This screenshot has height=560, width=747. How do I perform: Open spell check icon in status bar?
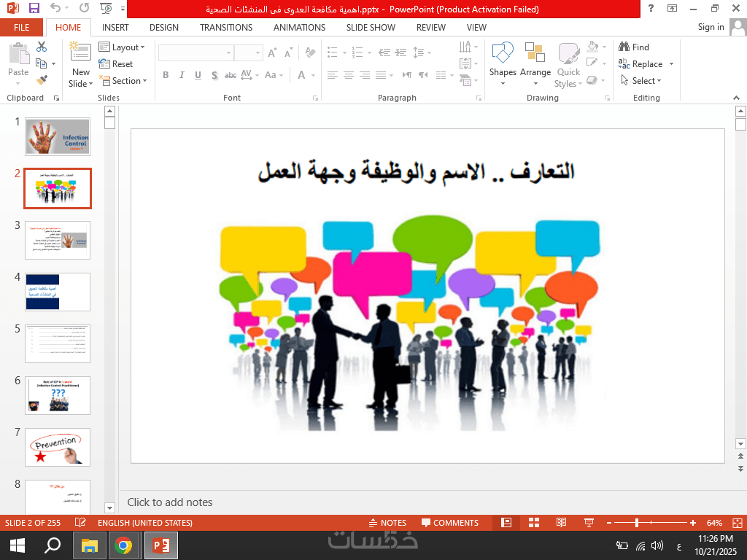point(80,522)
